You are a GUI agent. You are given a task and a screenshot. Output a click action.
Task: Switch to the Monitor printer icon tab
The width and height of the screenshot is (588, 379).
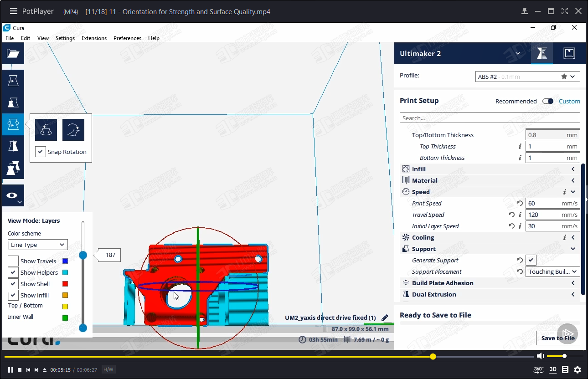[569, 53]
